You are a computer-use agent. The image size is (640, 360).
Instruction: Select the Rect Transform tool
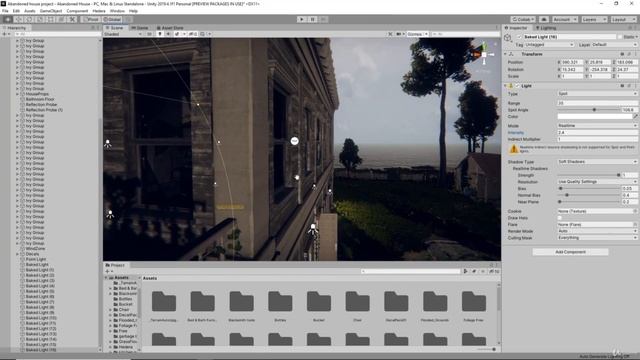(x=51, y=19)
